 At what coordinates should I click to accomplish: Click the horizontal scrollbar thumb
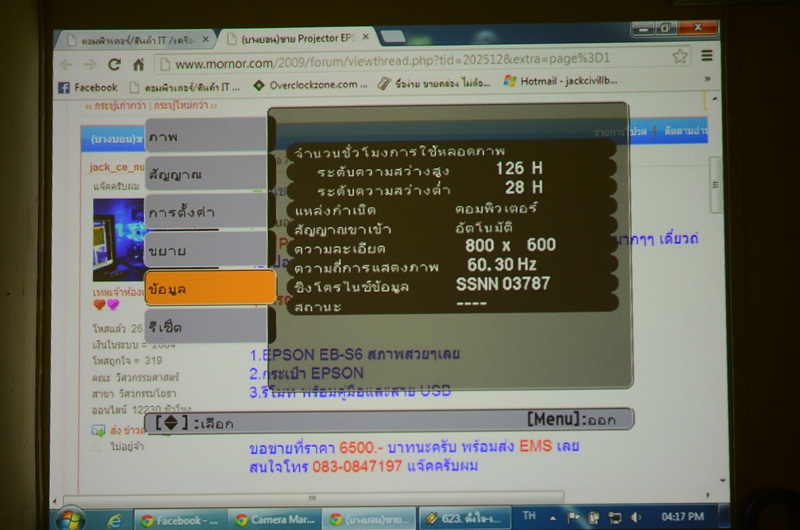[x=313, y=497]
